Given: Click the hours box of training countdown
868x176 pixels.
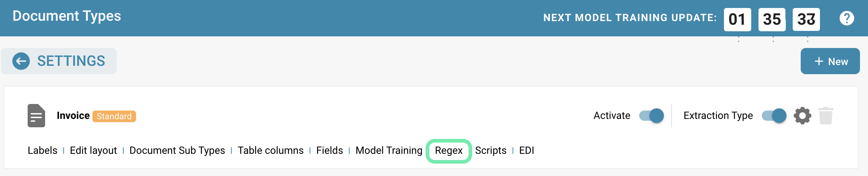Looking at the screenshot, I should (737, 19).
